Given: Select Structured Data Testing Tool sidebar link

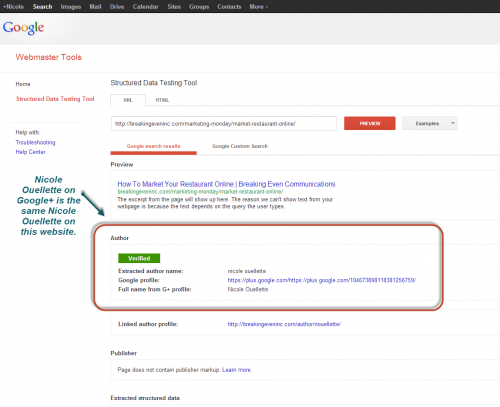Looking at the screenshot, I should point(55,99).
